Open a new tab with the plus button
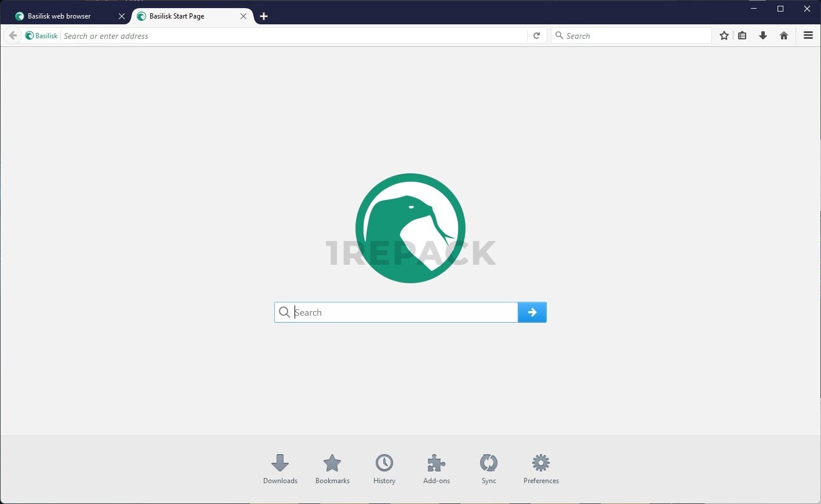 coord(264,16)
